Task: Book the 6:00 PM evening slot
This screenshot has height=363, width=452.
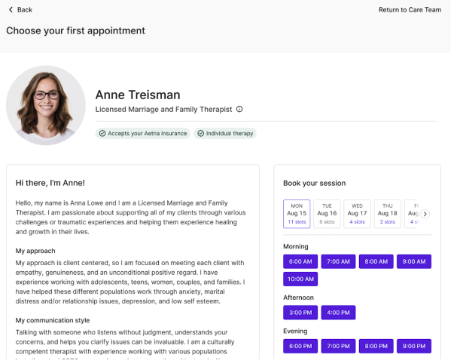Action: (300, 346)
